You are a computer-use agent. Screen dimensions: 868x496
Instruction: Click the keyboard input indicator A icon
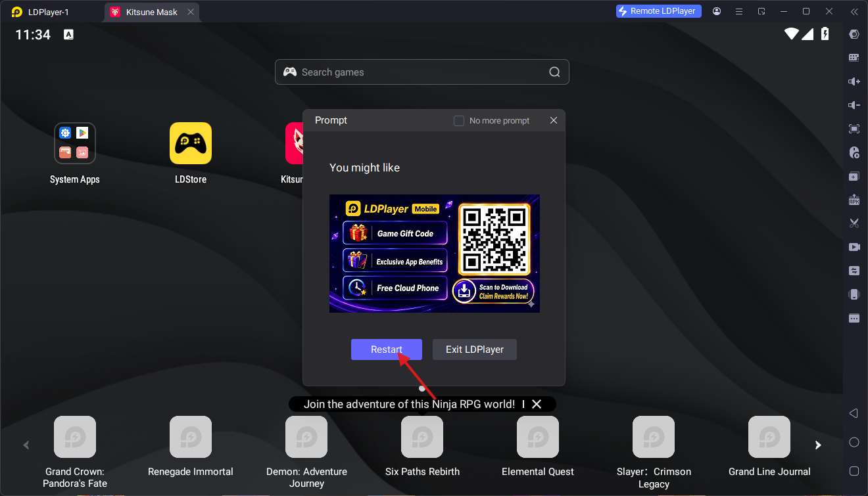pos(68,35)
